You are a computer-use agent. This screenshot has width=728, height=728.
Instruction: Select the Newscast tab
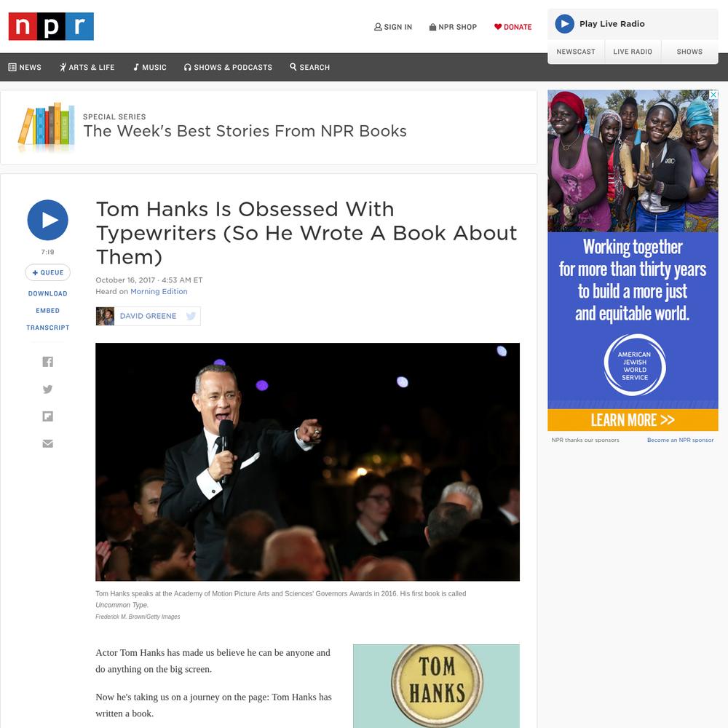[x=576, y=52]
